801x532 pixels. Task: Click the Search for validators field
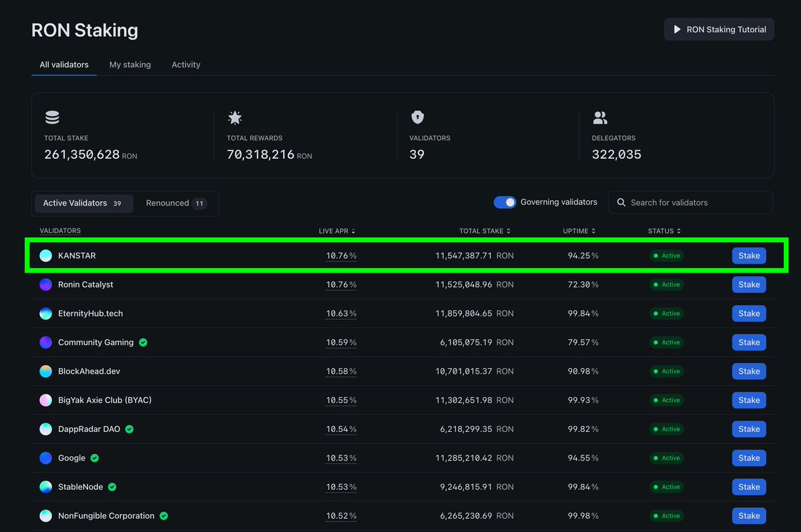690,202
